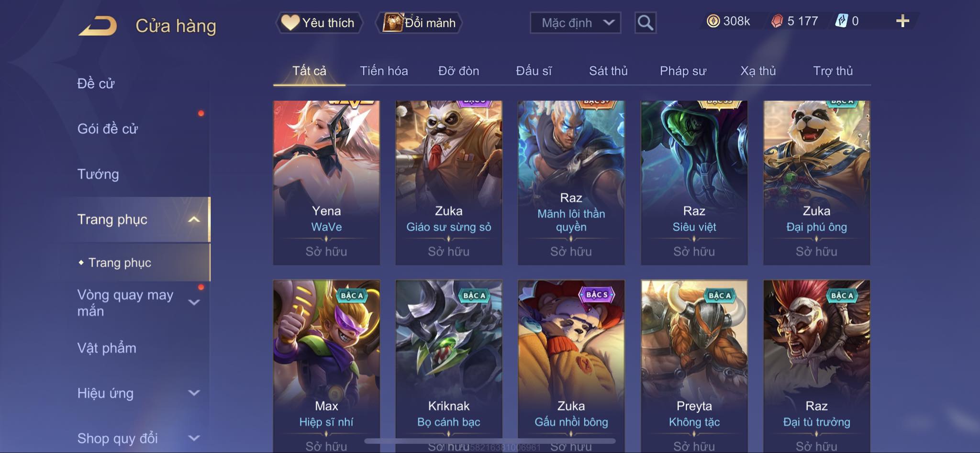
Task: Tap the golden back arrow icon
Action: 98,26
